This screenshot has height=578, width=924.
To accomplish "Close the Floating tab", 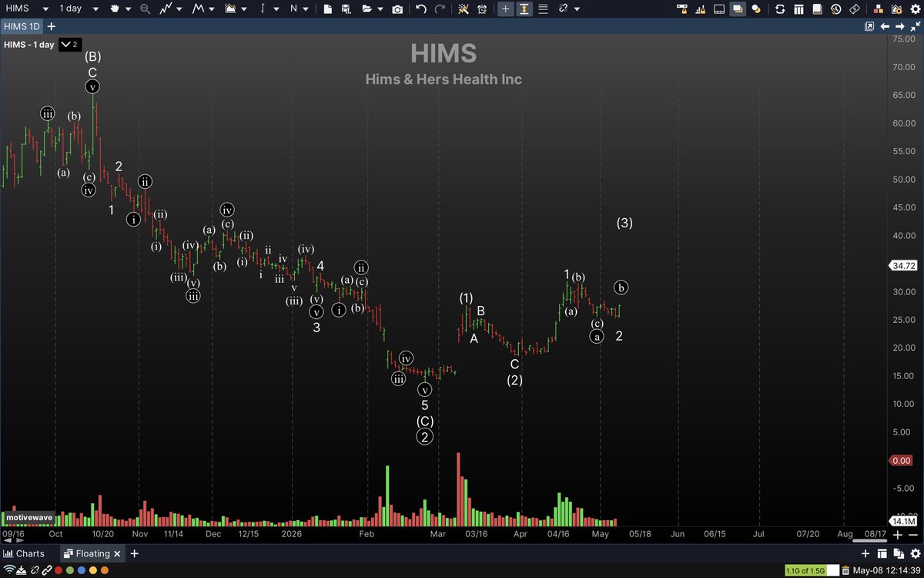I will coord(117,553).
